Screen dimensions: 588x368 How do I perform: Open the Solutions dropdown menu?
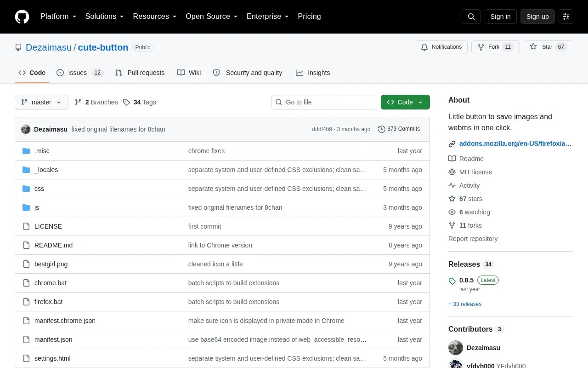(x=105, y=17)
